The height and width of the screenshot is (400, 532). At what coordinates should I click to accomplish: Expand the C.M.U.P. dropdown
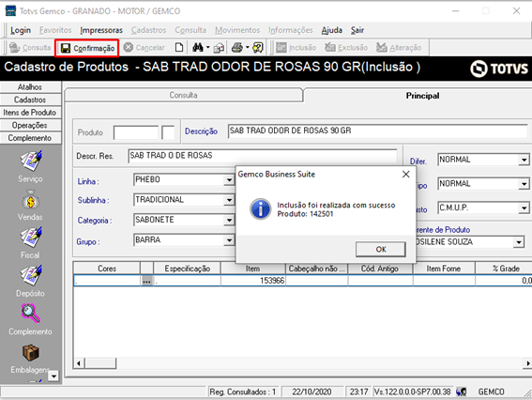[524, 208]
